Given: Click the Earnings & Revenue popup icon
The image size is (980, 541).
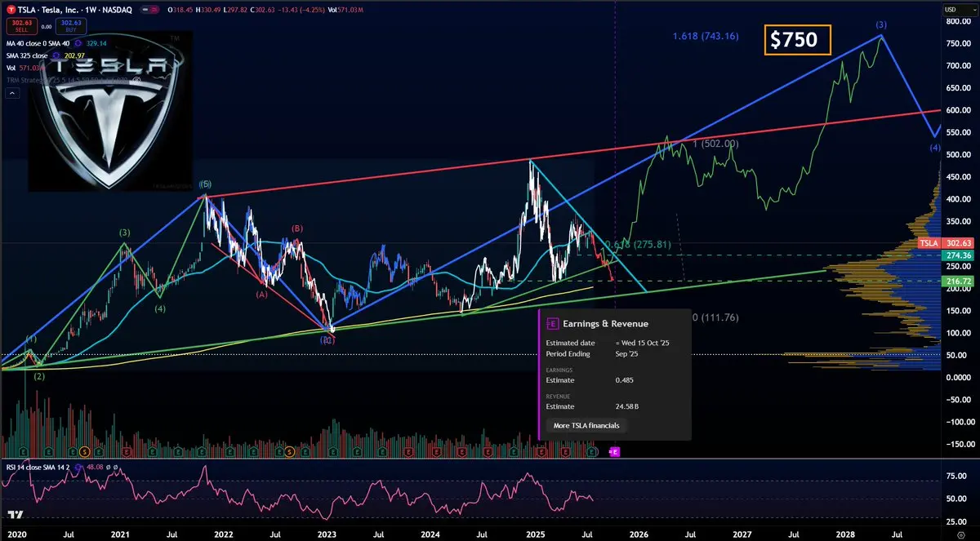Looking at the screenshot, I should 553,323.
